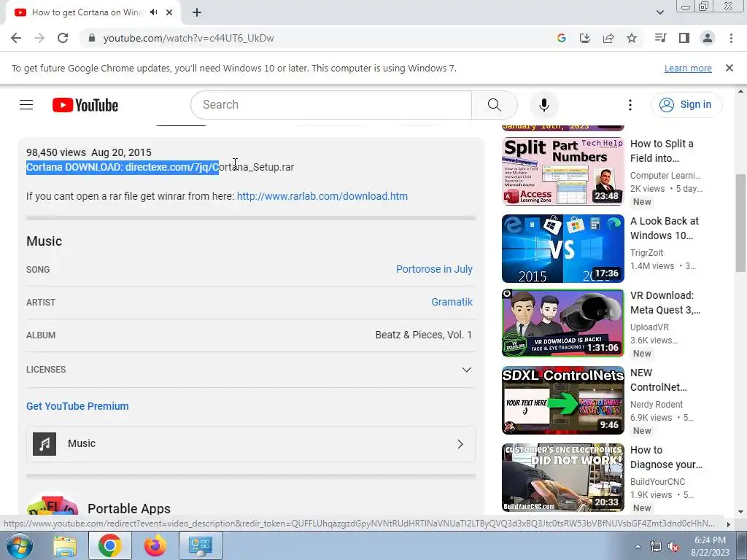Open YouTube settings three-dot menu

click(630, 105)
